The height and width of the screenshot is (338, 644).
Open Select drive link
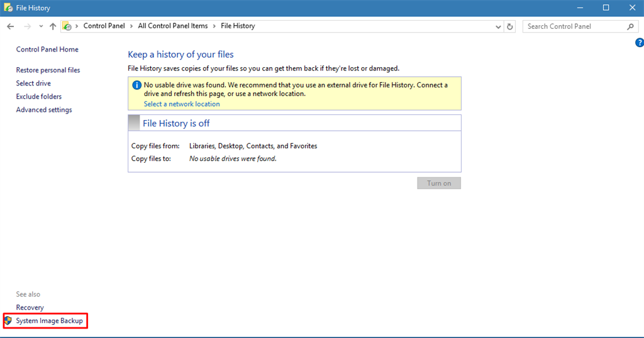[x=33, y=84]
